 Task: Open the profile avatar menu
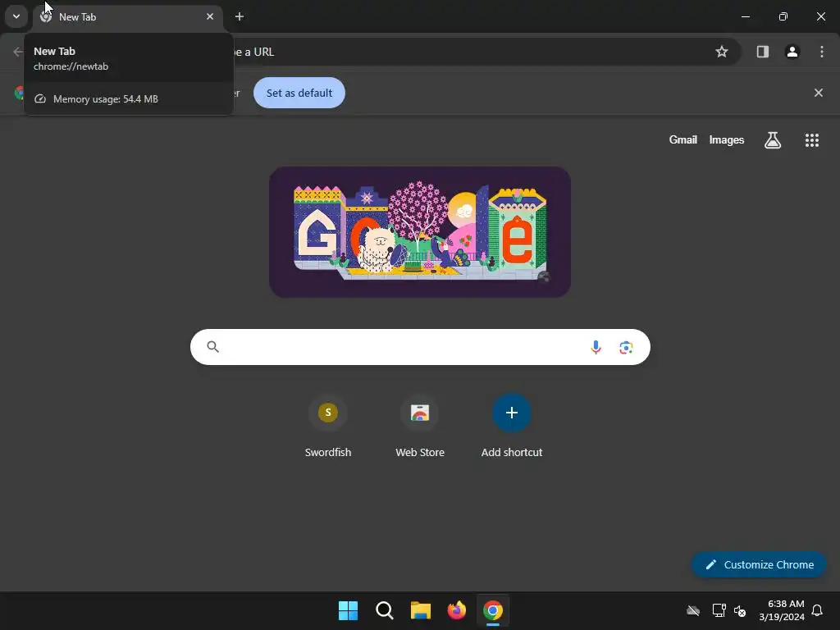(792, 52)
